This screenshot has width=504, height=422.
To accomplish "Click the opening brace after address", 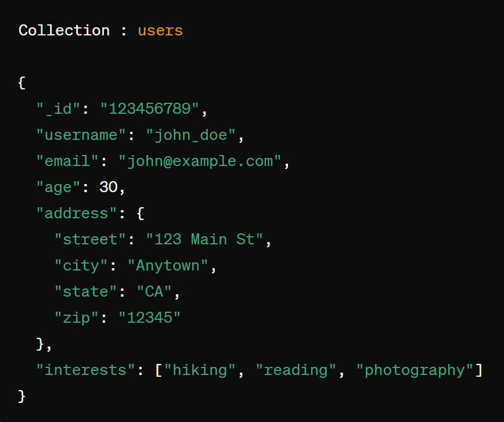I will pos(141,214).
